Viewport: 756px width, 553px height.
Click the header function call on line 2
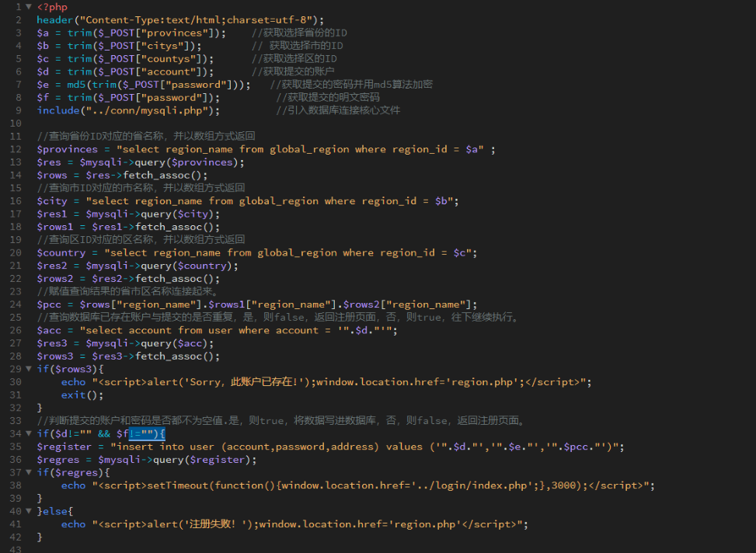pyautogui.click(x=55, y=19)
